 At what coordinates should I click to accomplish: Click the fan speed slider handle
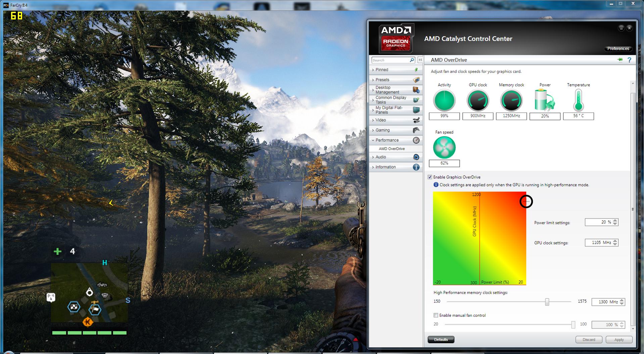[x=573, y=324]
